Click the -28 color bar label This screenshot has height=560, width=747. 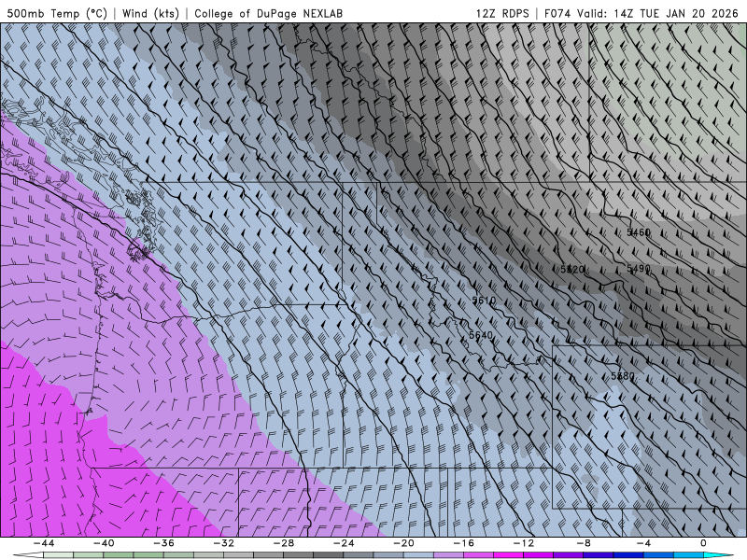(x=284, y=543)
